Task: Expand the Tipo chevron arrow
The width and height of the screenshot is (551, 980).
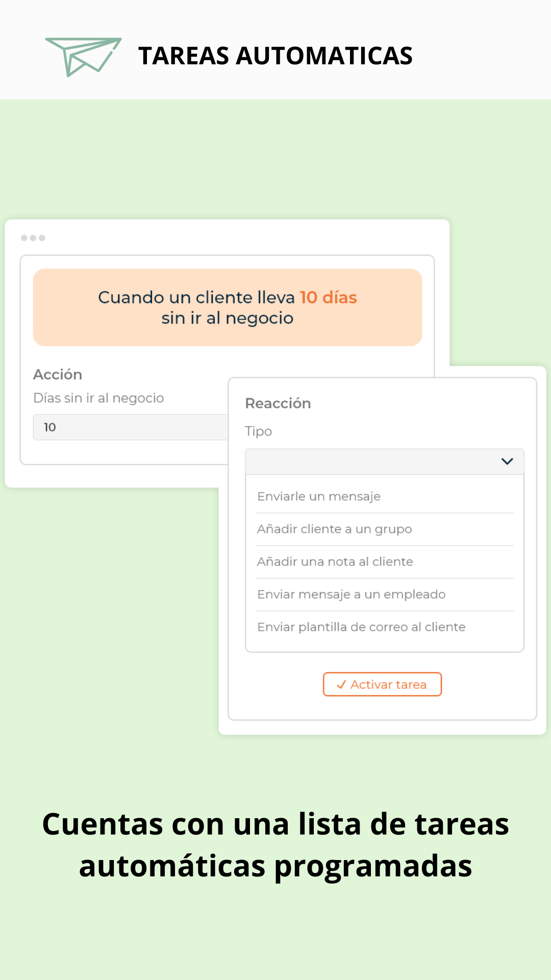Action: (x=507, y=461)
